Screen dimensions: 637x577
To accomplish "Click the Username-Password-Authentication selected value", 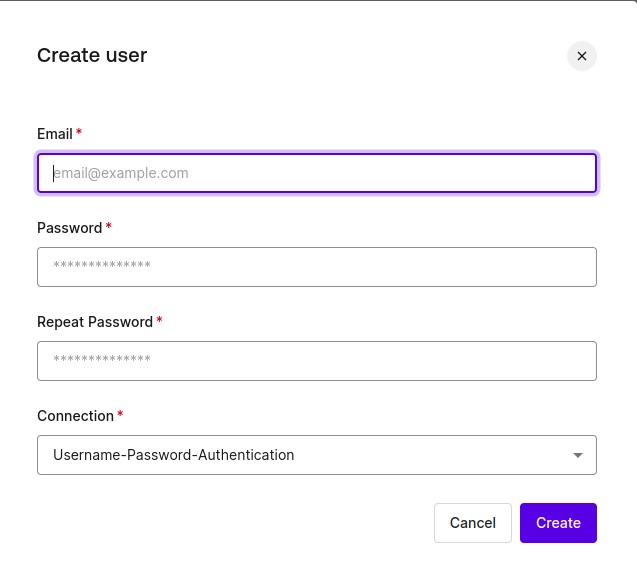I will pos(173,455).
